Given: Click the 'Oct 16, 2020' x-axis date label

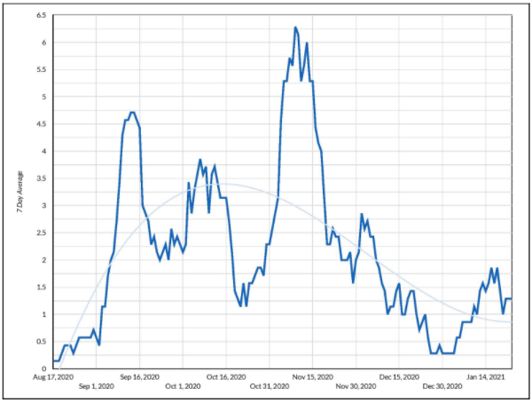Looking at the screenshot, I should coord(226,377).
